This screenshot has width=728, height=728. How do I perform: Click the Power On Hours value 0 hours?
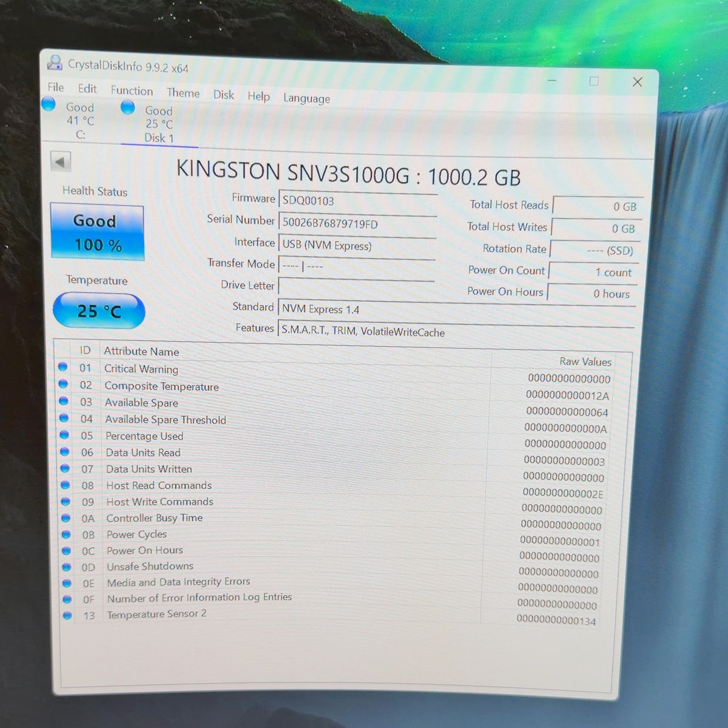point(591,294)
